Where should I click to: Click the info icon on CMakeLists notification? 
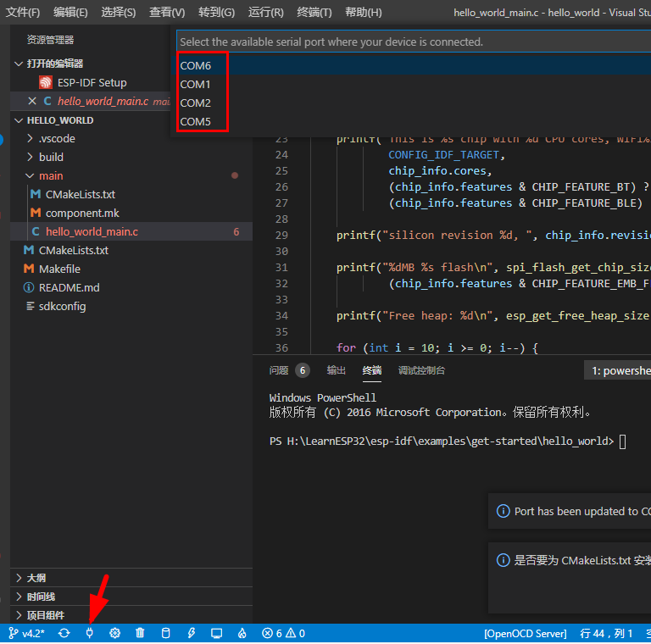coord(503,561)
